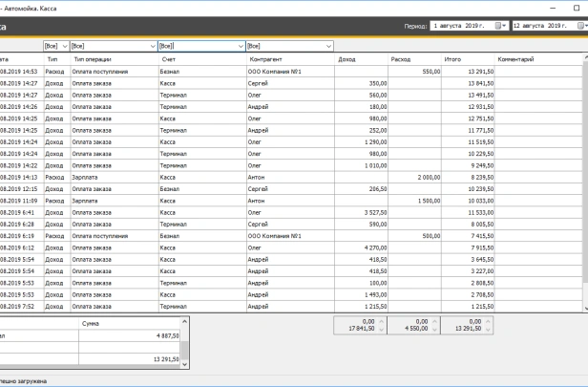Sort by the Расход column header
This screenshot has height=387, width=588.
(414, 59)
